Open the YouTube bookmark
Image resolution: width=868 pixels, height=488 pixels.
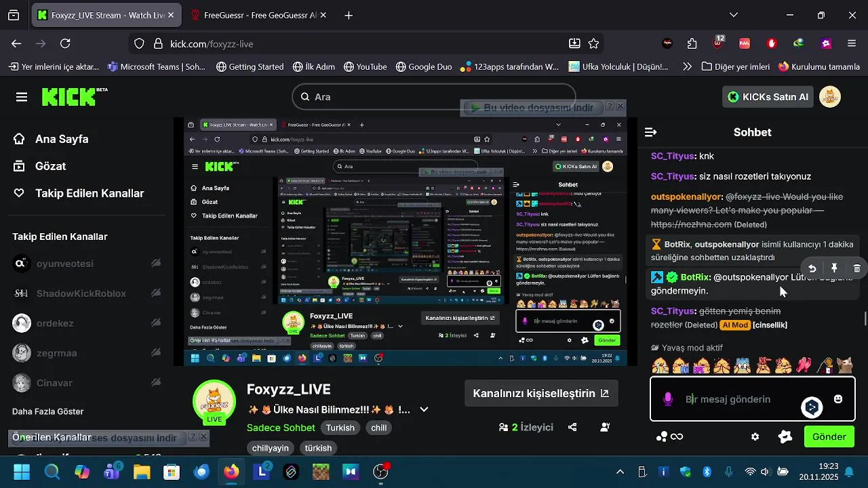coord(365,66)
